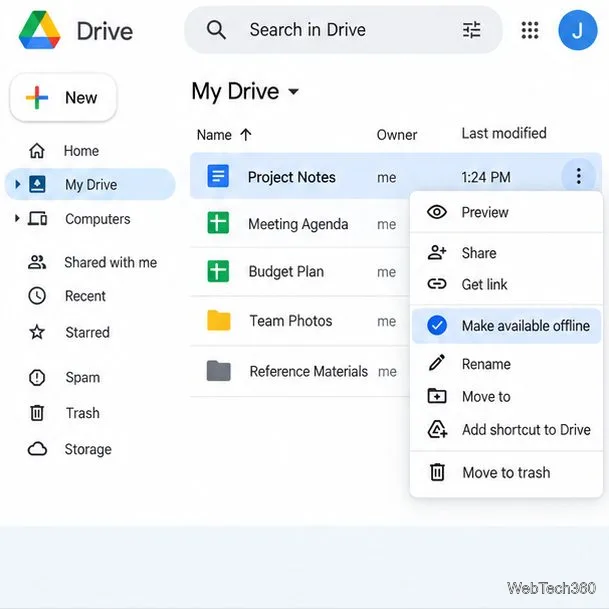Click the New button
The width and height of the screenshot is (609, 609).
pyautogui.click(x=63, y=97)
